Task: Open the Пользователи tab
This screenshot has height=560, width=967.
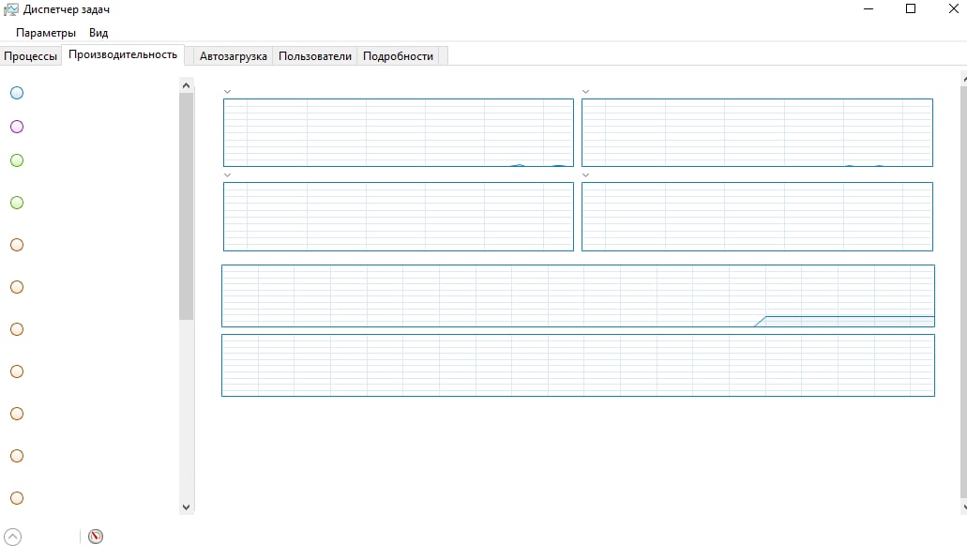Action: (315, 56)
